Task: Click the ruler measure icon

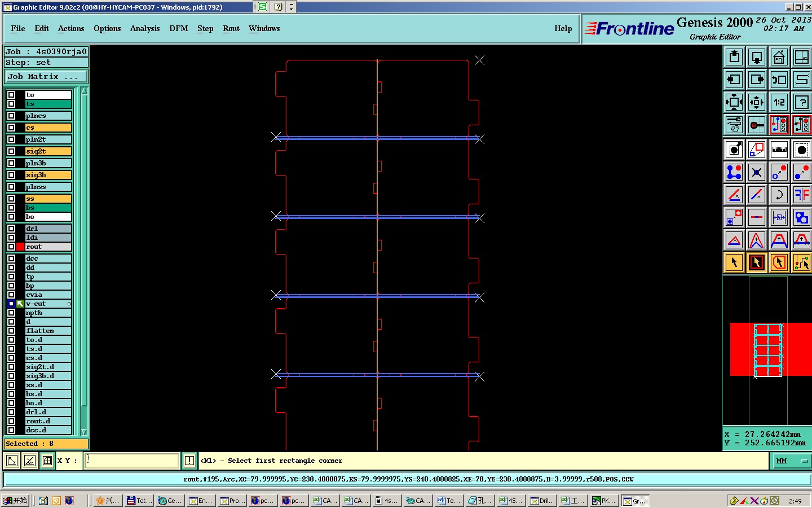Action: click(x=779, y=150)
